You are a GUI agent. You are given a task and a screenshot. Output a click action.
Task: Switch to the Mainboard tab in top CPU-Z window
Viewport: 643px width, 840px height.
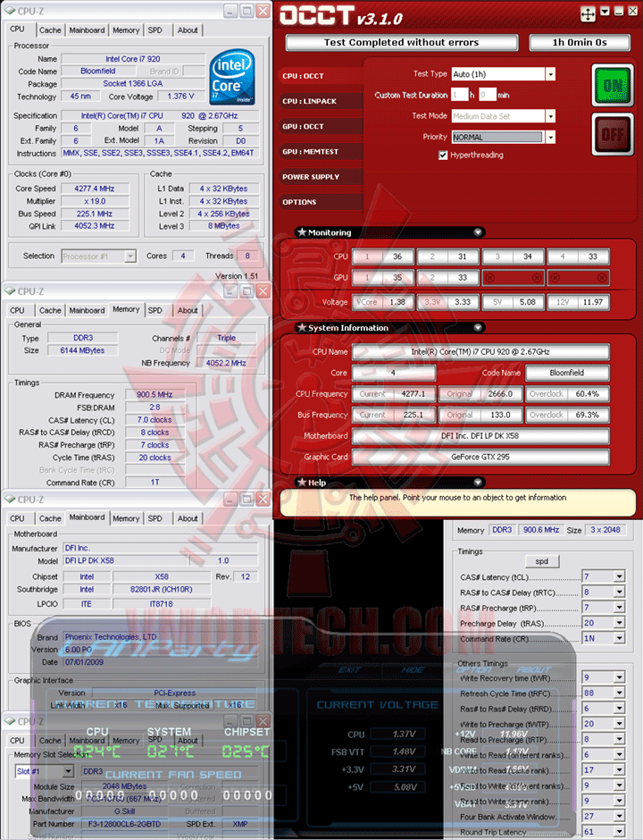click(87, 30)
